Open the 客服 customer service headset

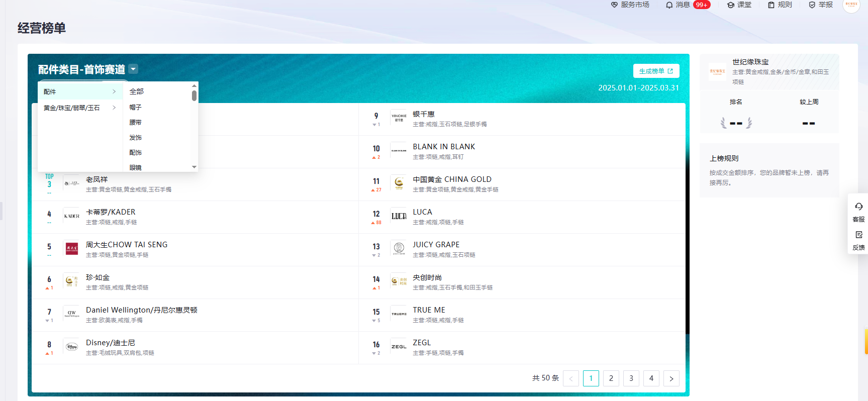pos(858,207)
